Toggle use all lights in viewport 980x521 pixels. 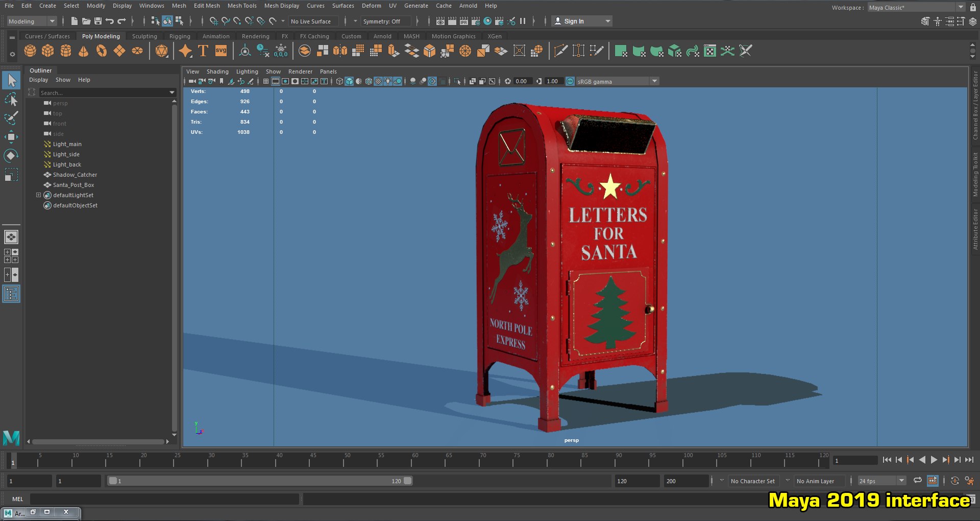[x=388, y=81]
